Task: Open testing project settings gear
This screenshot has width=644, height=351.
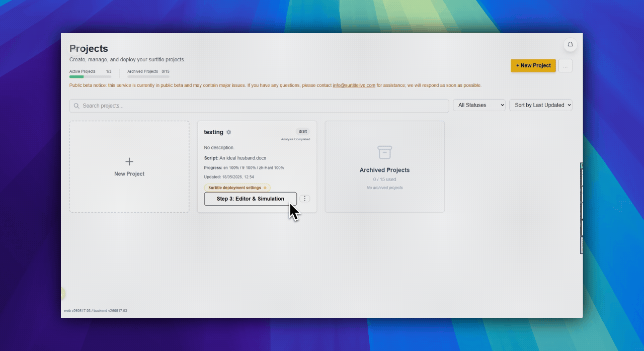Action: pyautogui.click(x=228, y=132)
